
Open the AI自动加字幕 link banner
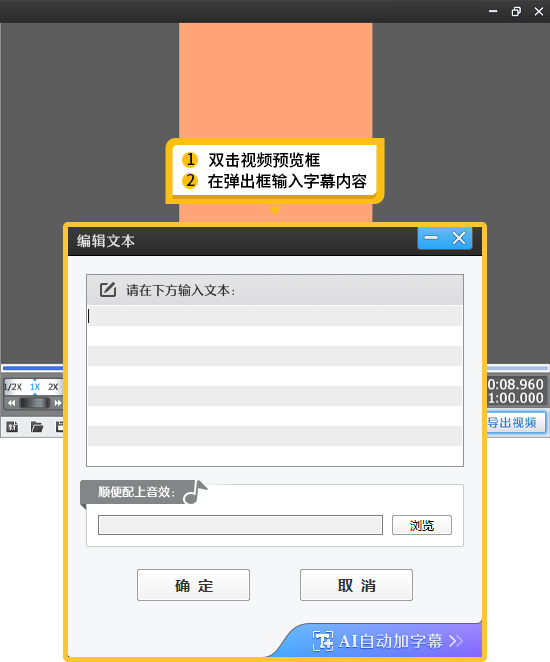[387, 641]
